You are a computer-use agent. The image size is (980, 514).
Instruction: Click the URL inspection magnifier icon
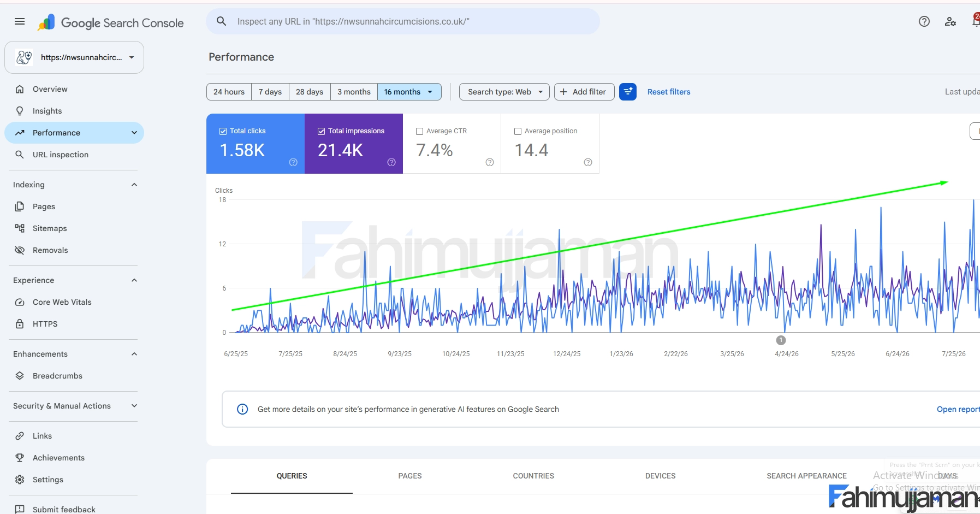[x=20, y=155]
